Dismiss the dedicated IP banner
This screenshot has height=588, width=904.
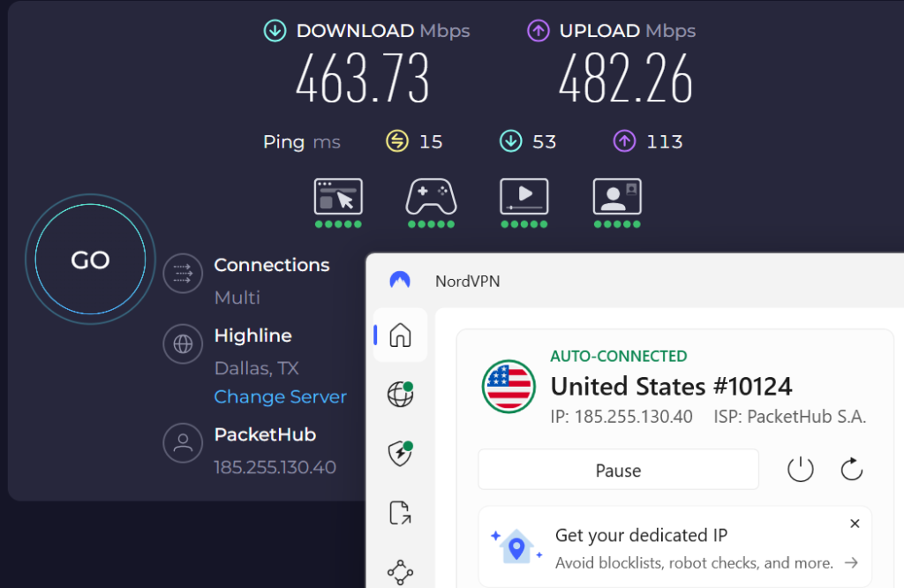click(855, 524)
